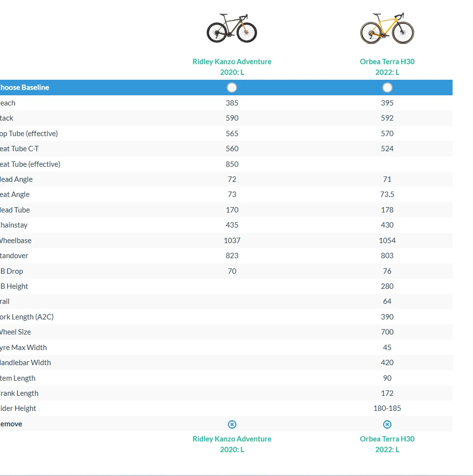Click the Handlebar Width value 420

tap(387, 363)
